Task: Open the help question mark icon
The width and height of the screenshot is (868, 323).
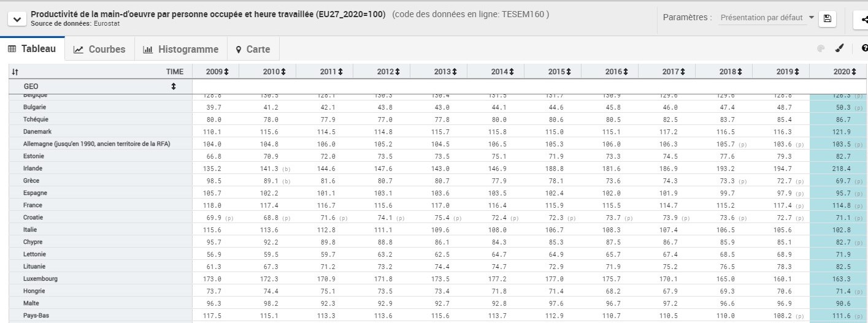Action: click(864, 49)
